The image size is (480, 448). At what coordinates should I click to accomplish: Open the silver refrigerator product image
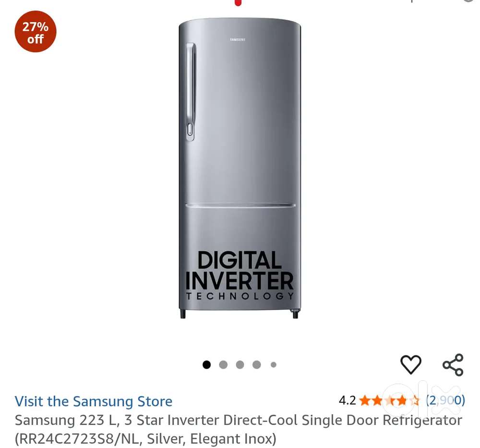(240, 168)
